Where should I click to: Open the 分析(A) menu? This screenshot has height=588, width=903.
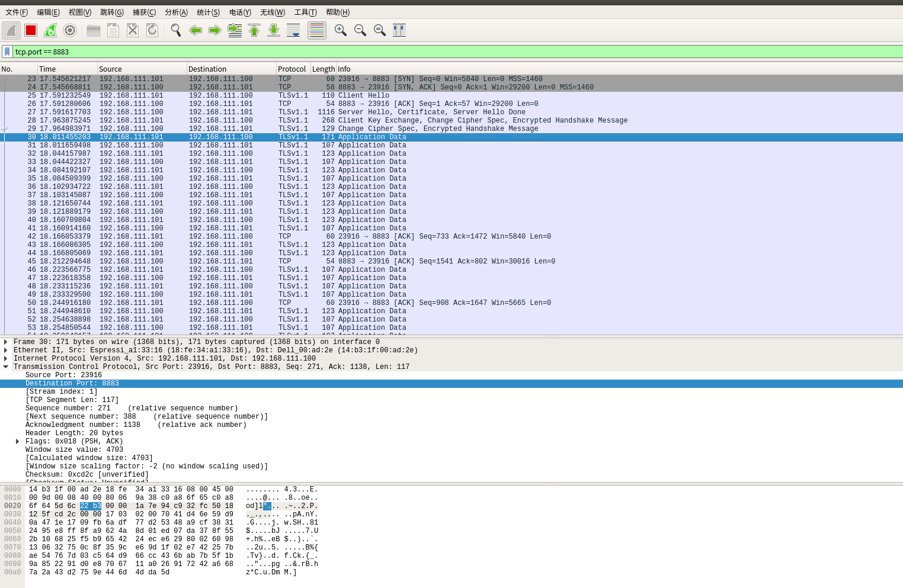(175, 12)
